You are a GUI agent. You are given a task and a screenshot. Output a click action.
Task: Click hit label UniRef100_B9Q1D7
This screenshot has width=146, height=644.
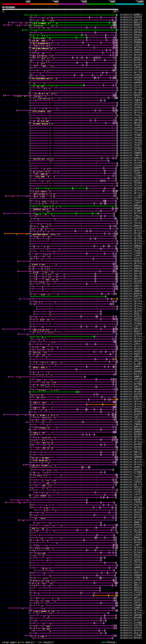pos(131,95)
